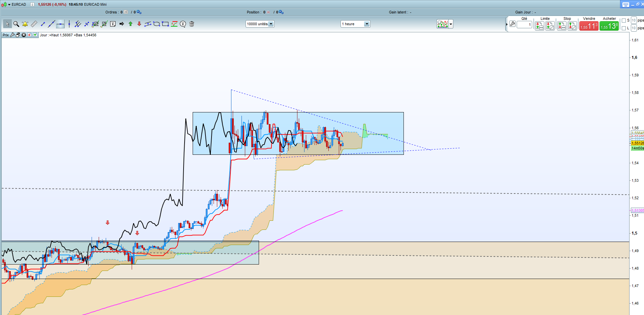644x315 pixels.
Task: Click the yellow current price label 1,55126
Action: point(637,143)
